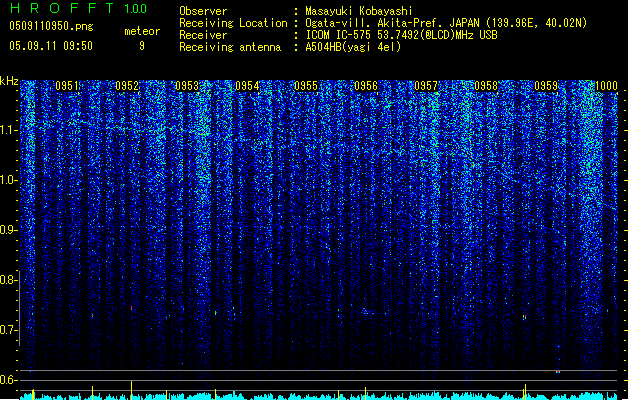The image size is (629, 400).
Task: Click the HROFFT program title
Action: pyautogui.click(x=62, y=8)
